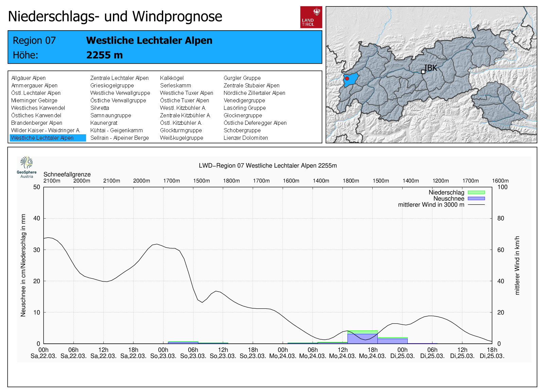Click the mittlerer Wind legend line

click(476, 205)
